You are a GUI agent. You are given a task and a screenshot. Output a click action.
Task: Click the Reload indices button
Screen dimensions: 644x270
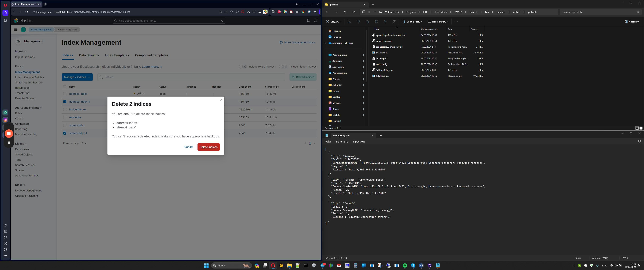[303, 77]
